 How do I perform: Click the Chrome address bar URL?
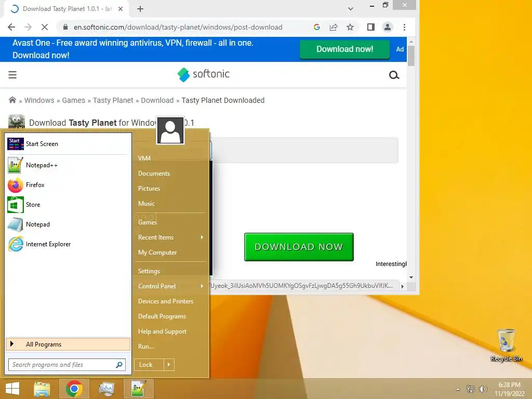pyautogui.click(x=178, y=27)
